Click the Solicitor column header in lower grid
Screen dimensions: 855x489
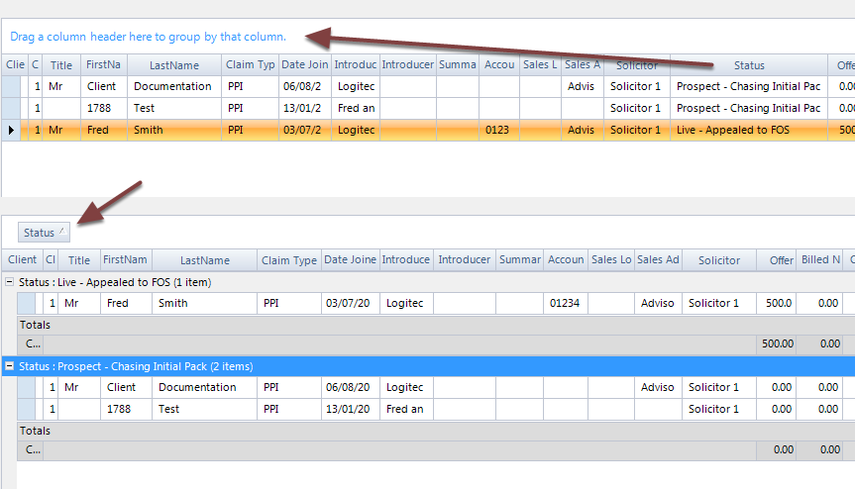pyautogui.click(x=719, y=260)
